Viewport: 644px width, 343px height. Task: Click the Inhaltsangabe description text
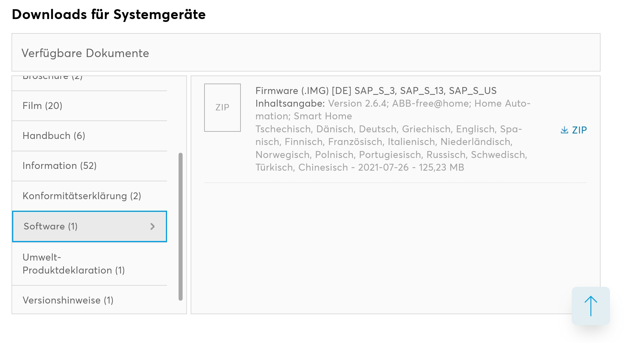click(x=393, y=110)
